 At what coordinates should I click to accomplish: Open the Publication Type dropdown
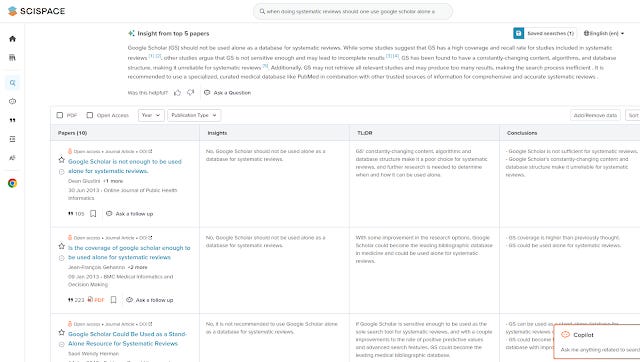(x=194, y=115)
